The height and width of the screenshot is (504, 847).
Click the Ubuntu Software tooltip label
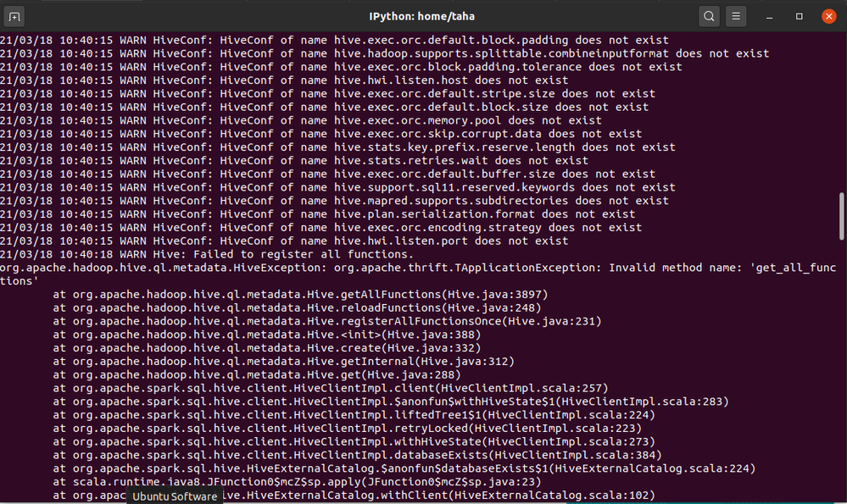point(175,496)
